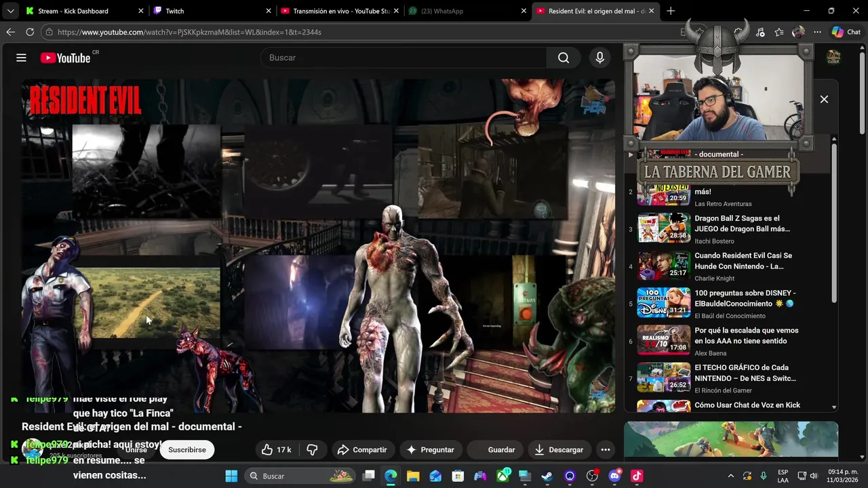868x488 pixels.
Task: Open Edge favorites star list icon
Action: 779,32
